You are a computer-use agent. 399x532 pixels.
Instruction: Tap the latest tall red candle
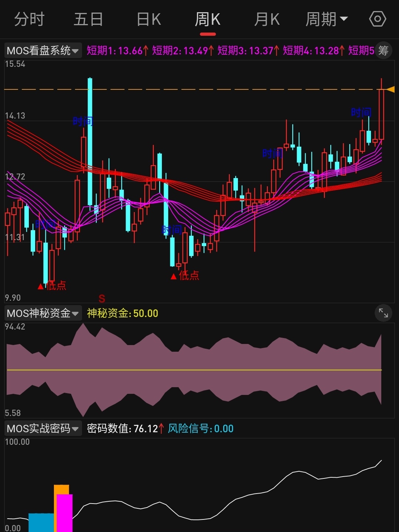pyautogui.click(x=381, y=114)
